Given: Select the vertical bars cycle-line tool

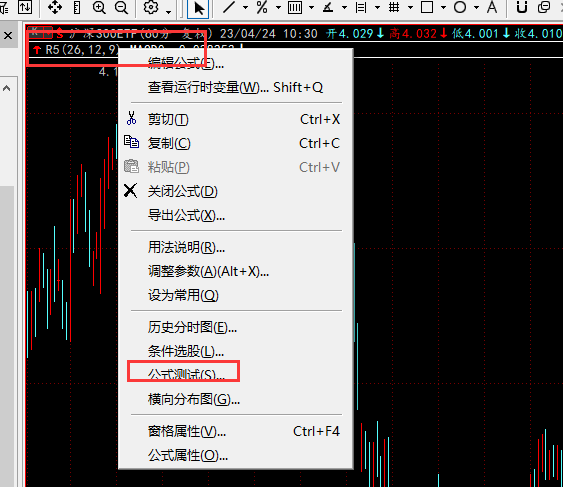Looking at the screenshot, I should click(x=295, y=8).
